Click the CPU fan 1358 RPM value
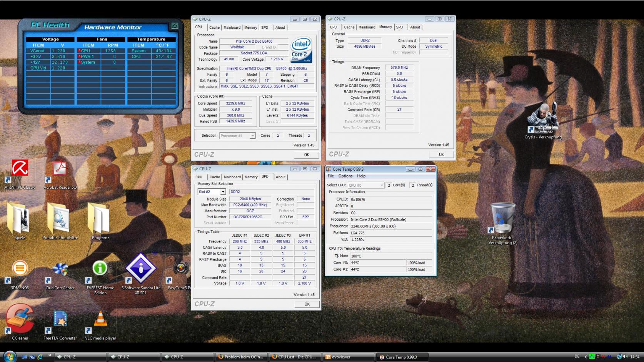The width and height of the screenshot is (644, 362). pyautogui.click(x=110, y=51)
